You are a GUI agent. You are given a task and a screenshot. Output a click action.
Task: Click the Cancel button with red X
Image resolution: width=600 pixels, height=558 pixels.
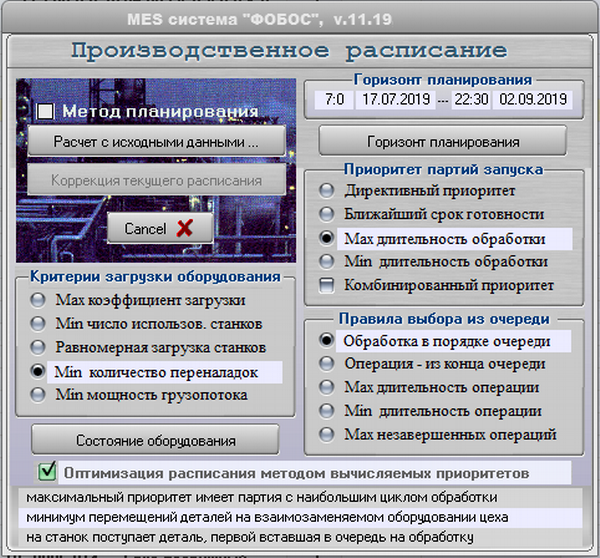coord(159,228)
